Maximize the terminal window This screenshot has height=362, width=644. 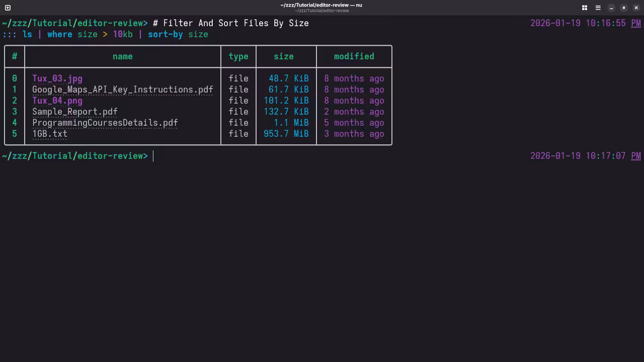coord(624,8)
